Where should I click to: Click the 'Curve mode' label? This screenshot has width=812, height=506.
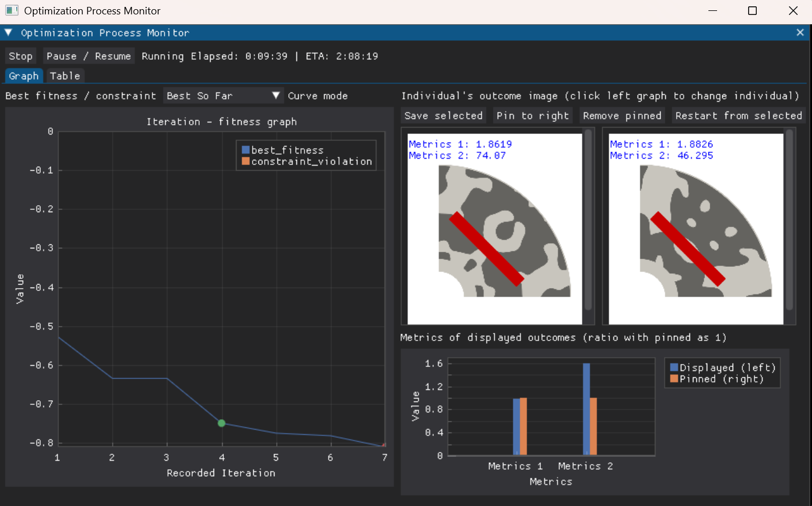pyautogui.click(x=318, y=95)
